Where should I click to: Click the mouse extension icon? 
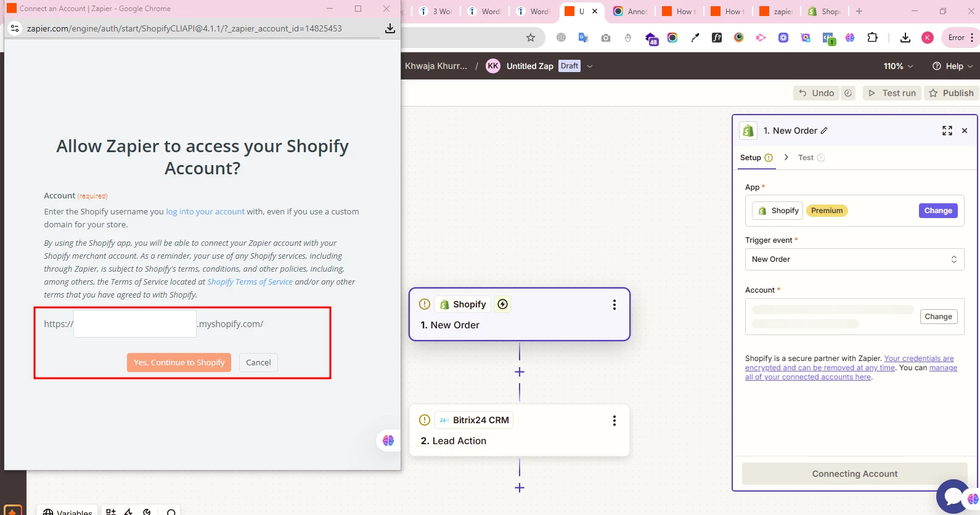(x=628, y=38)
